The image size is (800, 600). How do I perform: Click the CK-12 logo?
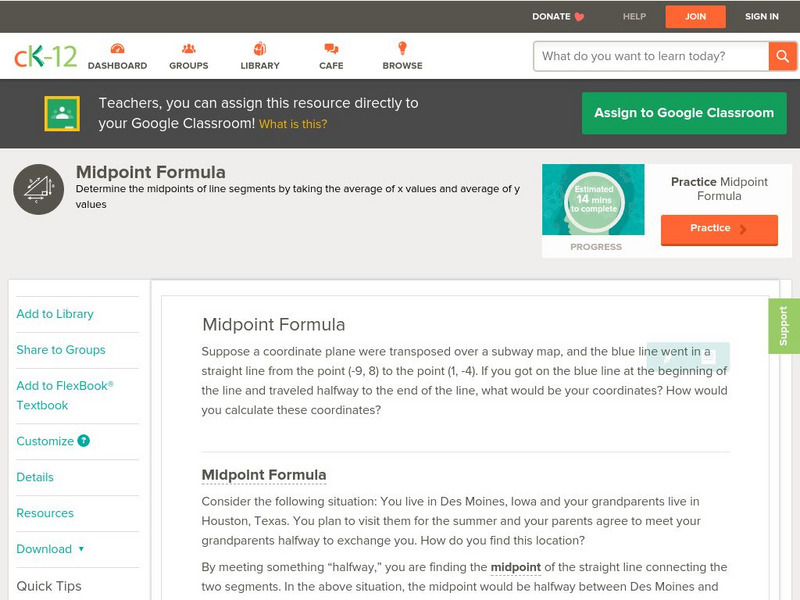point(45,56)
